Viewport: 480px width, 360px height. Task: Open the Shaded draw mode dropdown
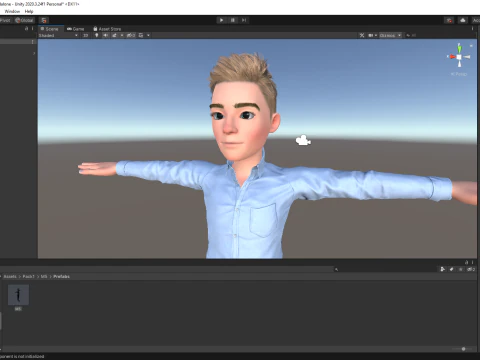pyautogui.click(x=58, y=35)
